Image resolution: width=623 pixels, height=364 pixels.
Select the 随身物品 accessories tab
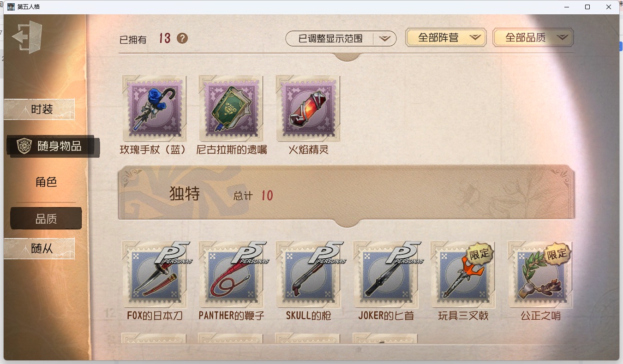pyautogui.click(x=53, y=146)
